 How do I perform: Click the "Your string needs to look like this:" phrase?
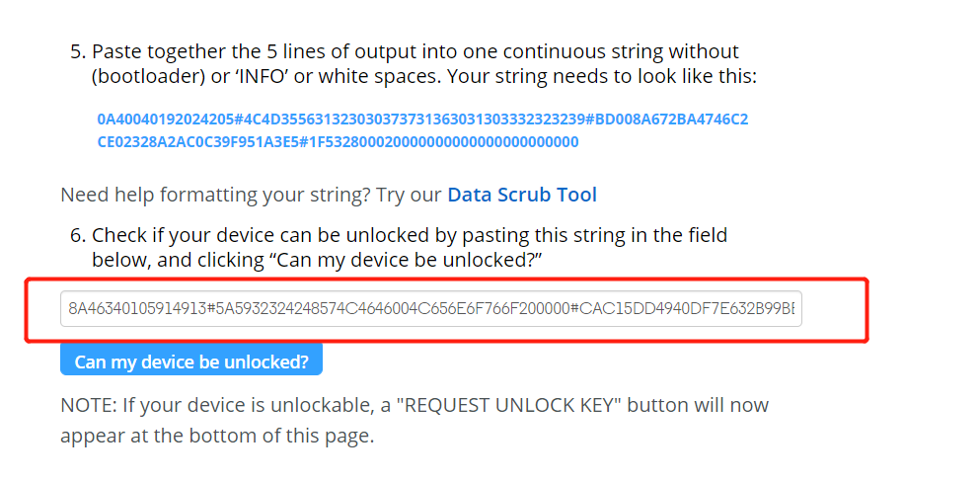tap(602, 77)
